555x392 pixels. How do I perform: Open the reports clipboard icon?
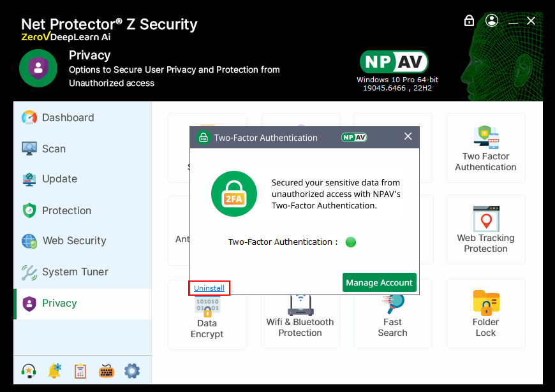(80, 371)
